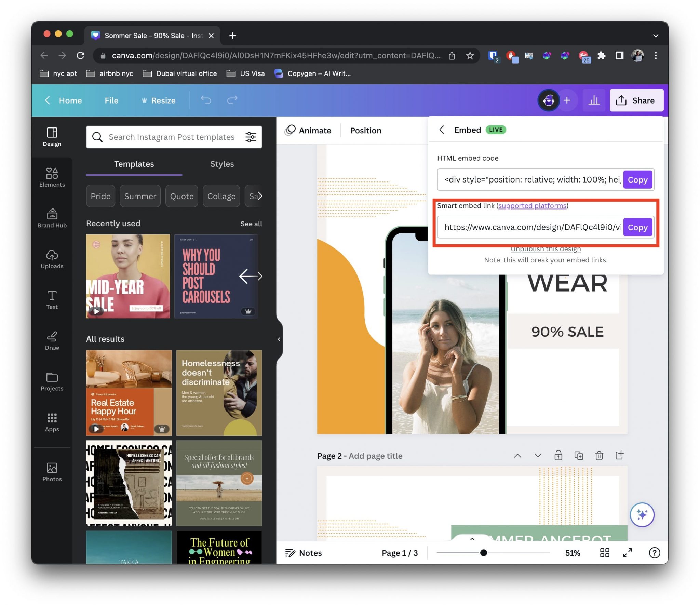Collapse the side panel with arrow handle
This screenshot has width=700, height=606.
[279, 339]
